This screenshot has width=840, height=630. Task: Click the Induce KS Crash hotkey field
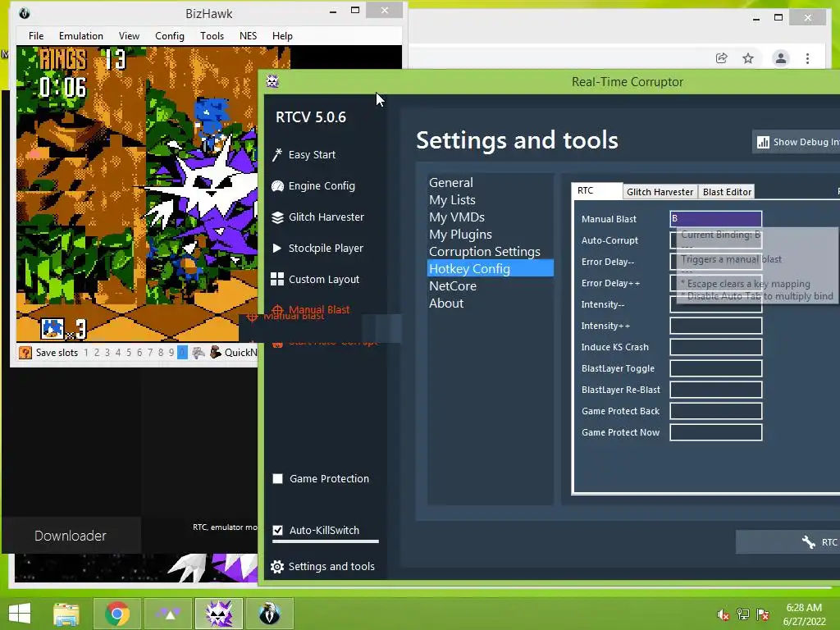coord(715,347)
